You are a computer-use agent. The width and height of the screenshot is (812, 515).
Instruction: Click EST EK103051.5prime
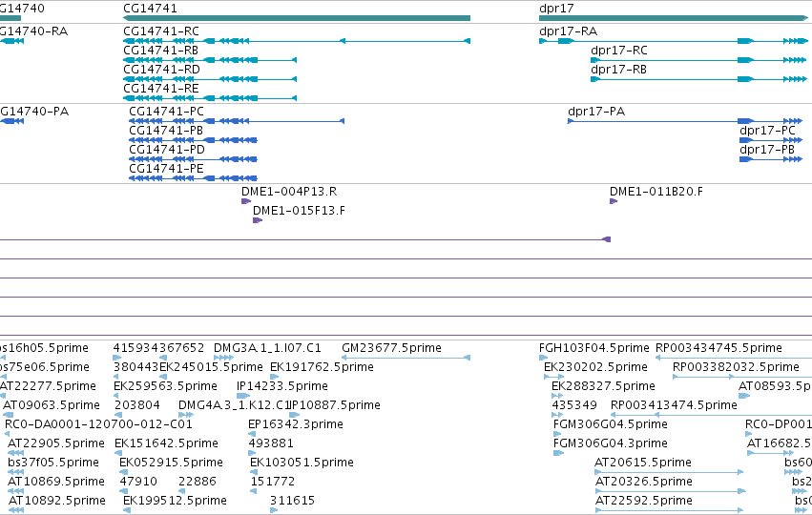coord(302,463)
